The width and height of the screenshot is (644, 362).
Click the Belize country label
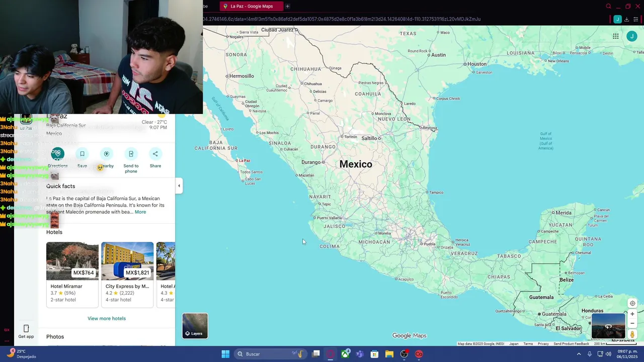pos(567,280)
